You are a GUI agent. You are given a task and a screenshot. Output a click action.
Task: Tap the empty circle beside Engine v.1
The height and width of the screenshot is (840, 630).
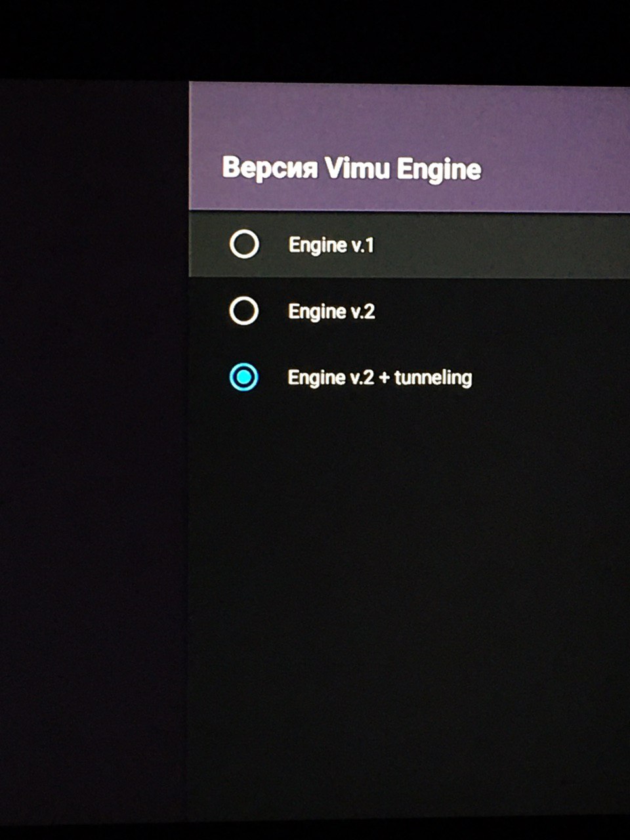244,245
